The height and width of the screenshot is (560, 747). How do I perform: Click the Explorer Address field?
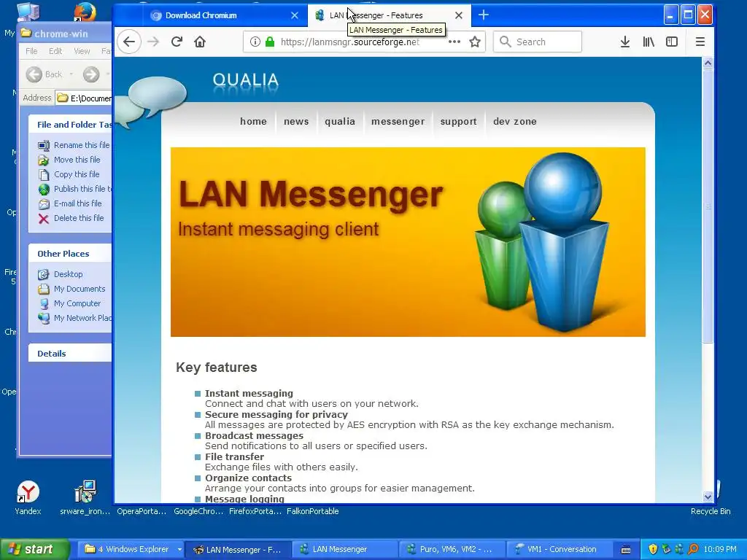[x=83, y=98]
